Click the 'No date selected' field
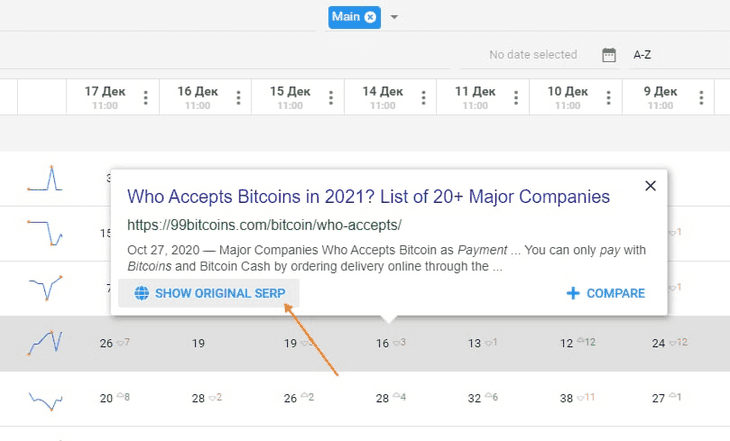 (532, 55)
